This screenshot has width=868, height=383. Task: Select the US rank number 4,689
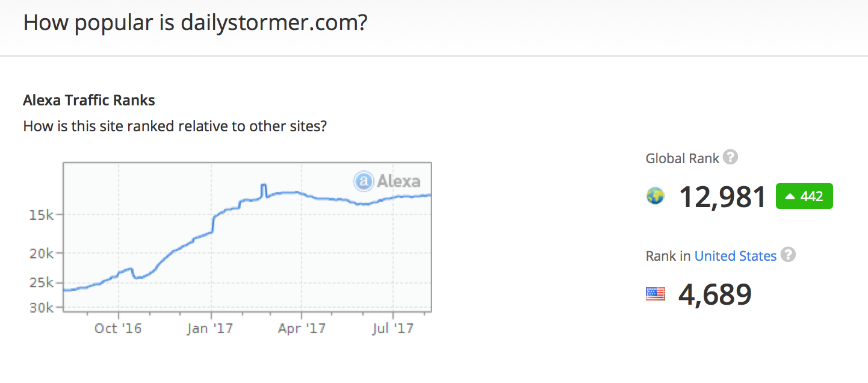coord(715,294)
